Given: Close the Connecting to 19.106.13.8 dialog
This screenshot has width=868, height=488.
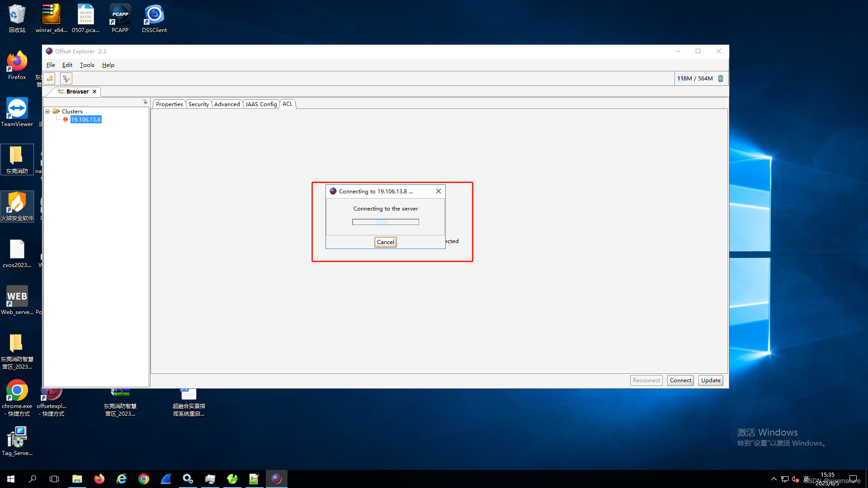Looking at the screenshot, I should click(439, 191).
